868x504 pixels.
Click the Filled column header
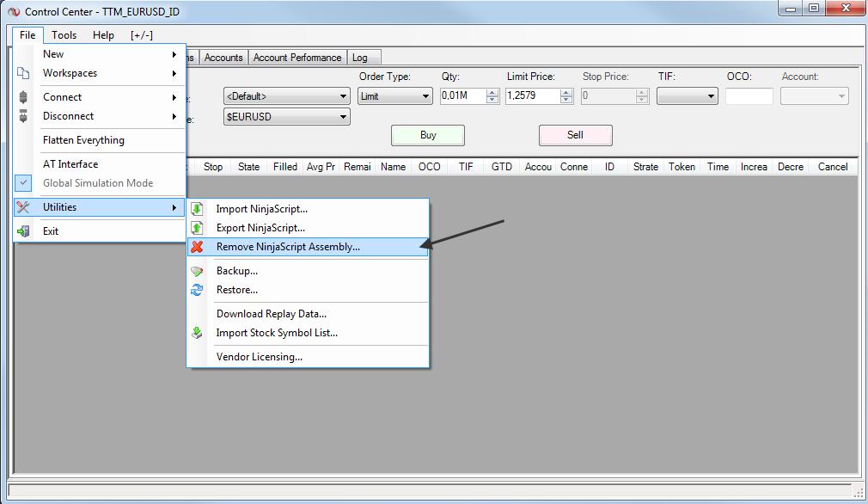(285, 167)
